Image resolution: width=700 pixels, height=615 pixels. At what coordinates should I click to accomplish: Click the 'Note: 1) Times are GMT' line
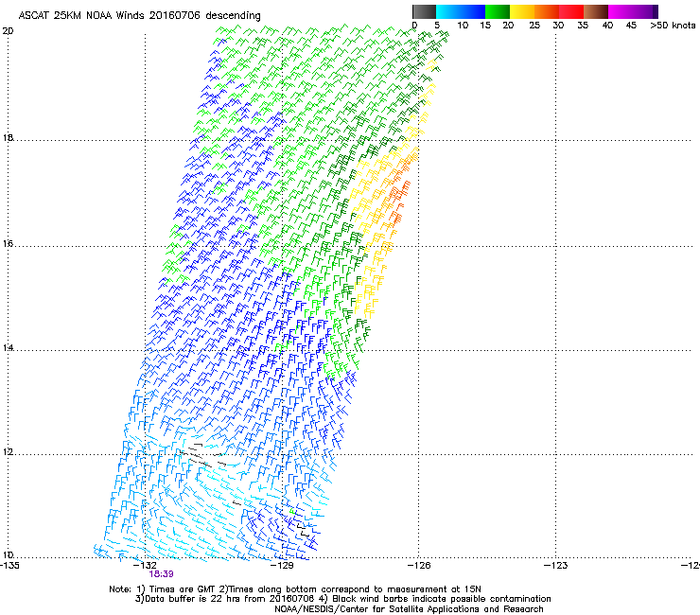[294, 589]
